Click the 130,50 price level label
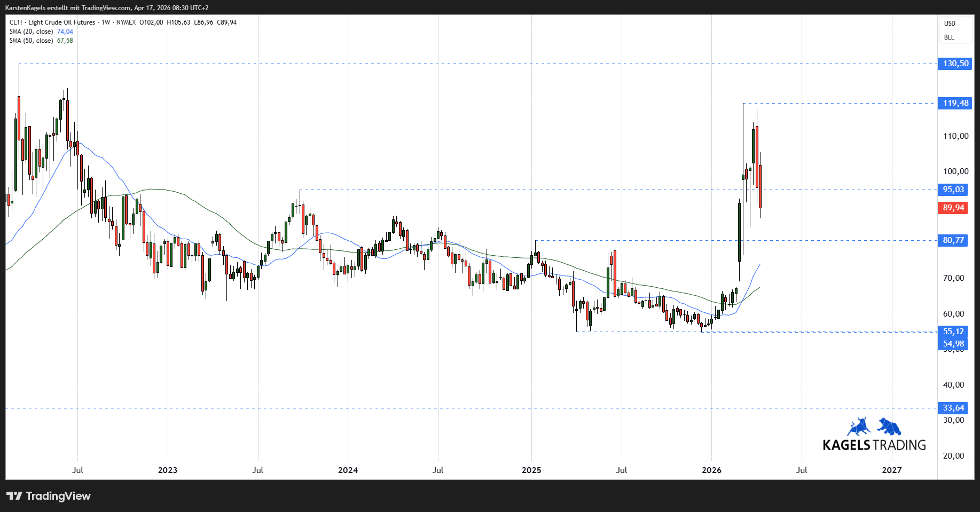This screenshot has height=512, width=980. pyautogui.click(x=955, y=64)
